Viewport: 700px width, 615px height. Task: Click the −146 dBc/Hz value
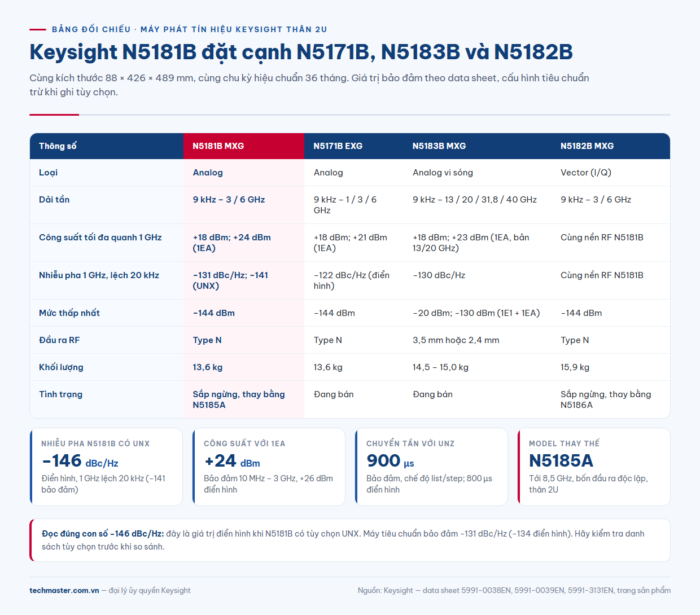(80, 461)
